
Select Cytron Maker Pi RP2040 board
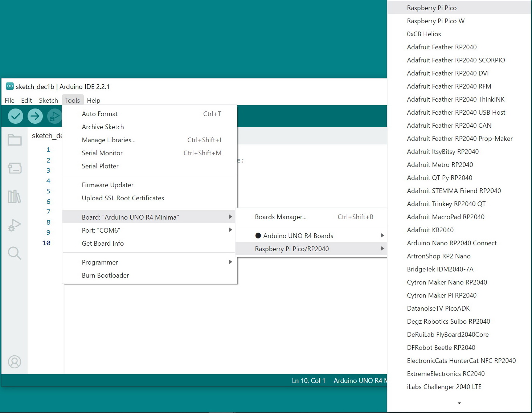coord(459,295)
